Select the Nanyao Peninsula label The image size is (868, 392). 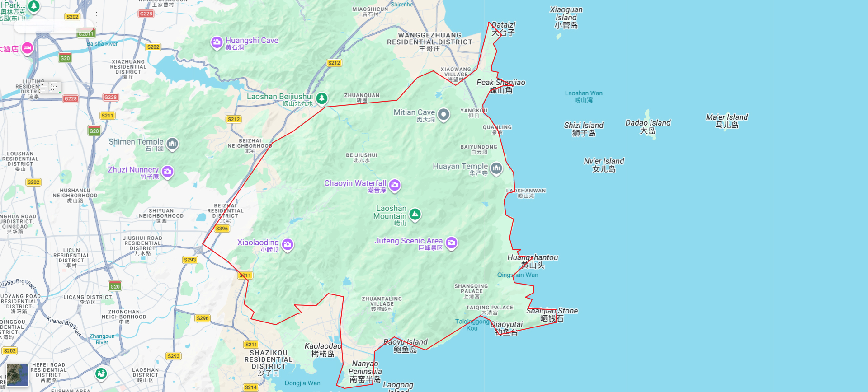pyautogui.click(x=365, y=371)
